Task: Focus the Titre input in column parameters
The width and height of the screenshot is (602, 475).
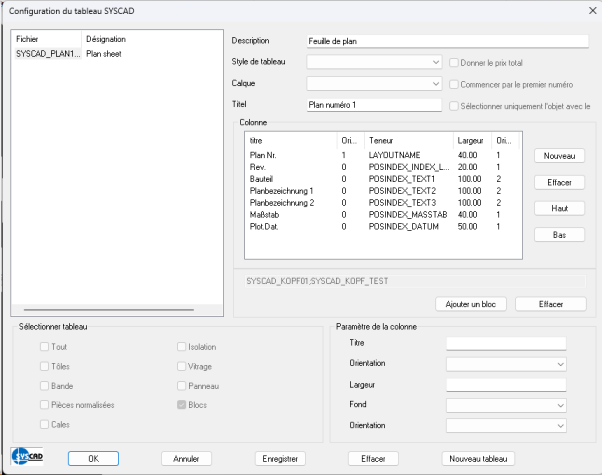Action: tap(506, 343)
